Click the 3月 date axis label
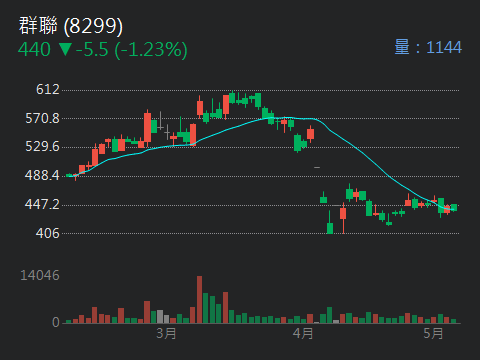This screenshot has height=360, width=480. pos(166,333)
